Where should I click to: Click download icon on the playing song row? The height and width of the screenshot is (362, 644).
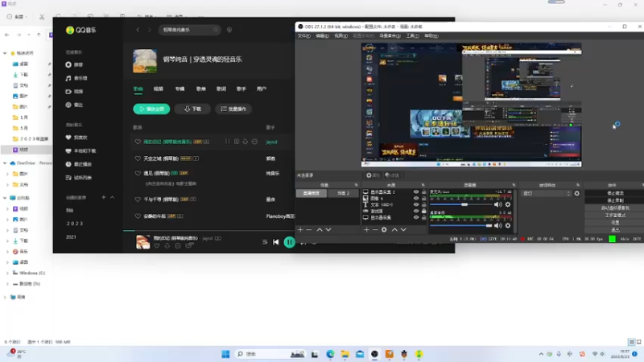(x=246, y=142)
